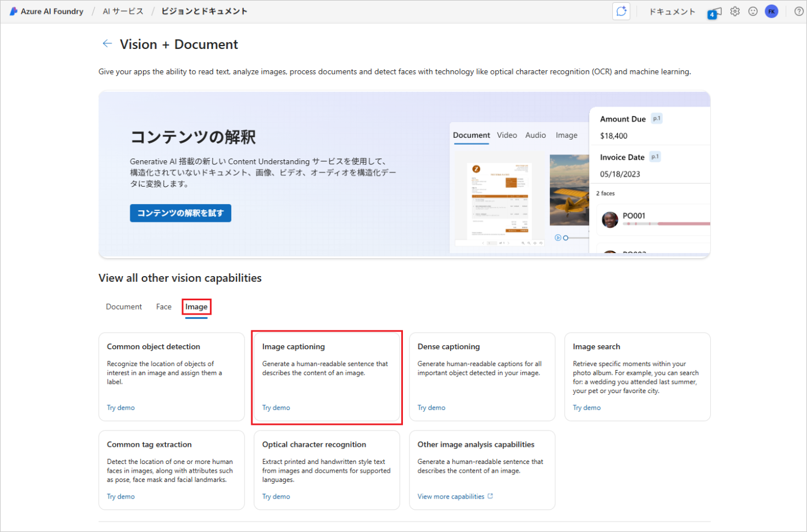Click the Other image analysis capabilities title
The image size is (807, 532).
click(x=476, y=444)
